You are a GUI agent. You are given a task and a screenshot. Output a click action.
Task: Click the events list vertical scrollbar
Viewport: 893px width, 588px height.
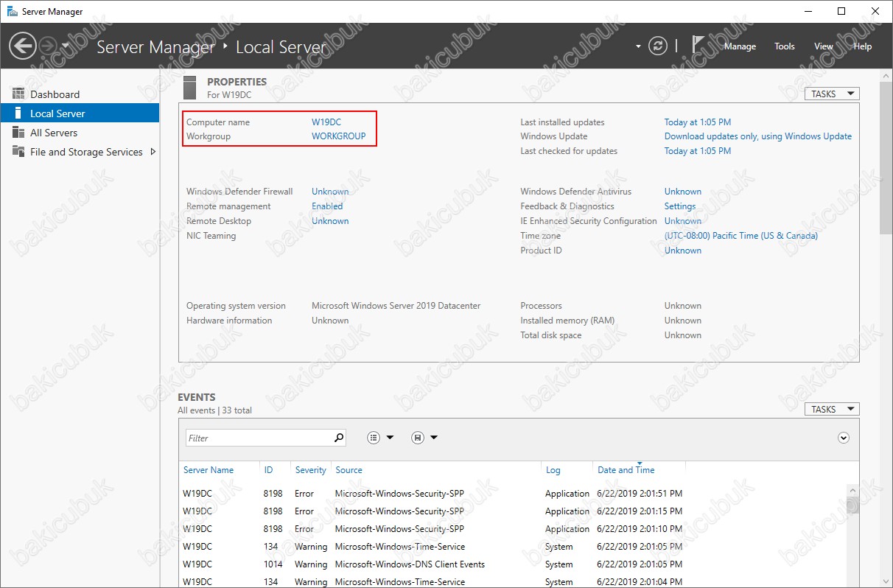click(x=852, y=505)
